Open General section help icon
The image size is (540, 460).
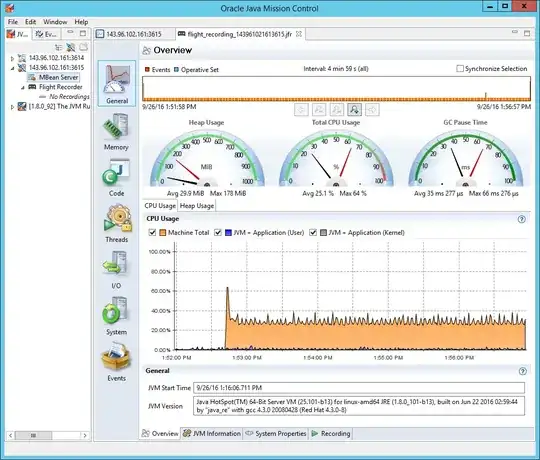522,371
